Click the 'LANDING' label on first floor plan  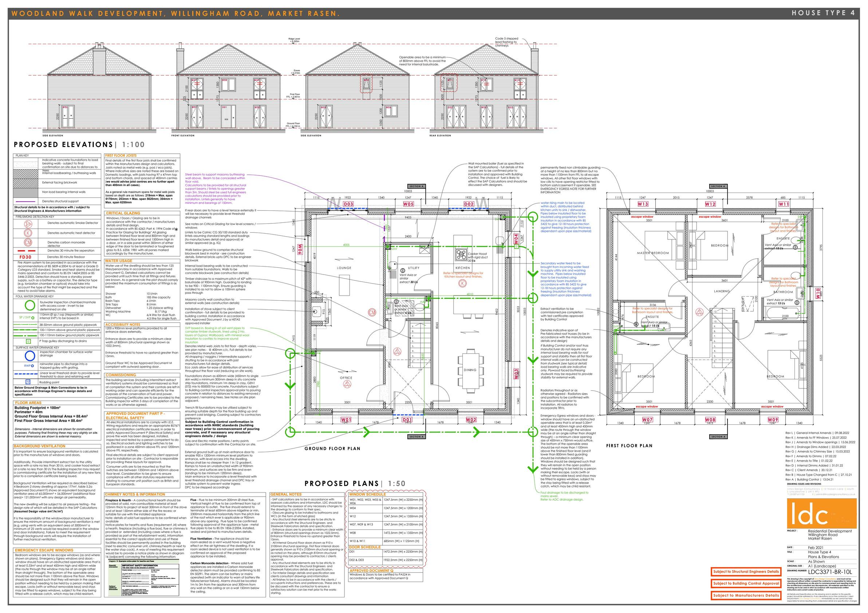tap(721, 291)
